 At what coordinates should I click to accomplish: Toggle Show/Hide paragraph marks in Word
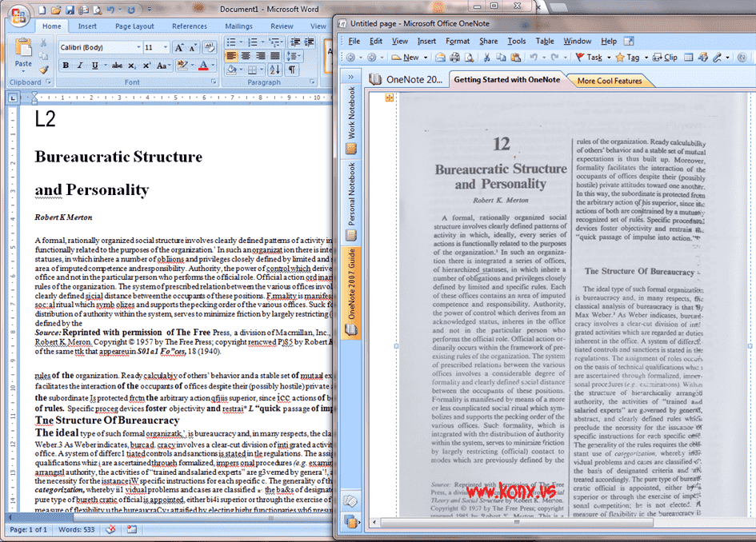click(292, 70)
